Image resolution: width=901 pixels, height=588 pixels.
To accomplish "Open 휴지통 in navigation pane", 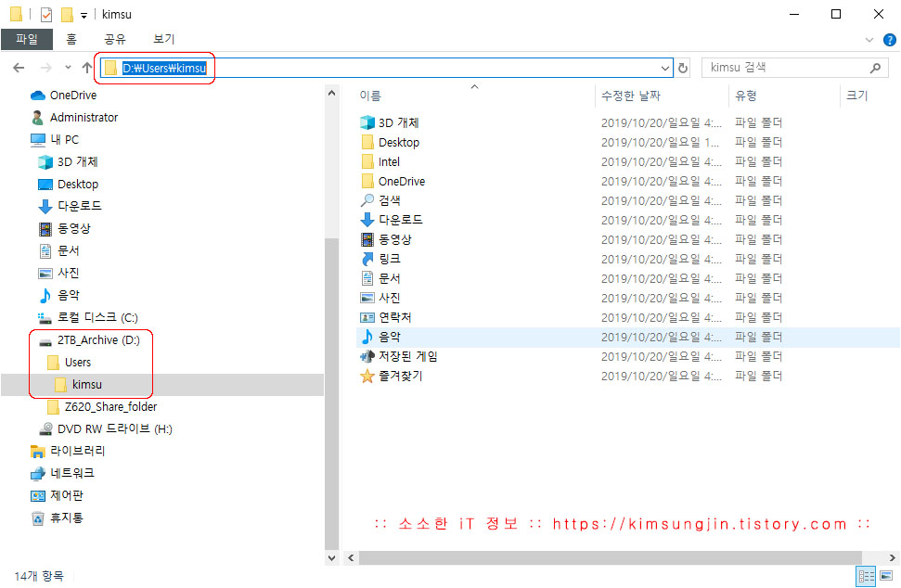I will pyautogui.click(x=57, y=518).
